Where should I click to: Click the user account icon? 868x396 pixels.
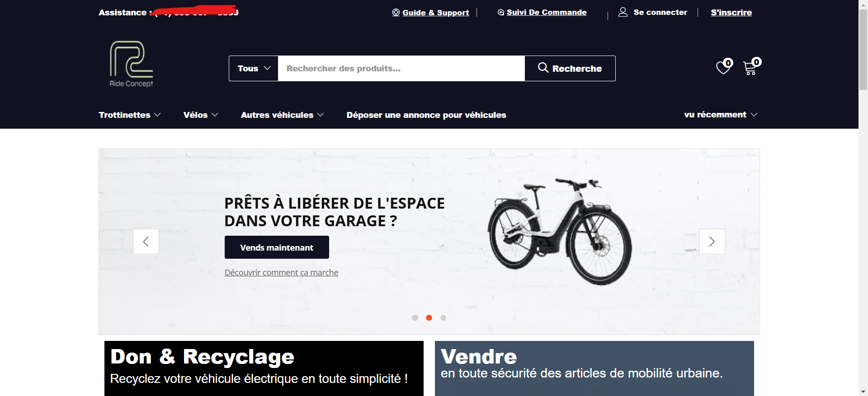pos(623,12)
